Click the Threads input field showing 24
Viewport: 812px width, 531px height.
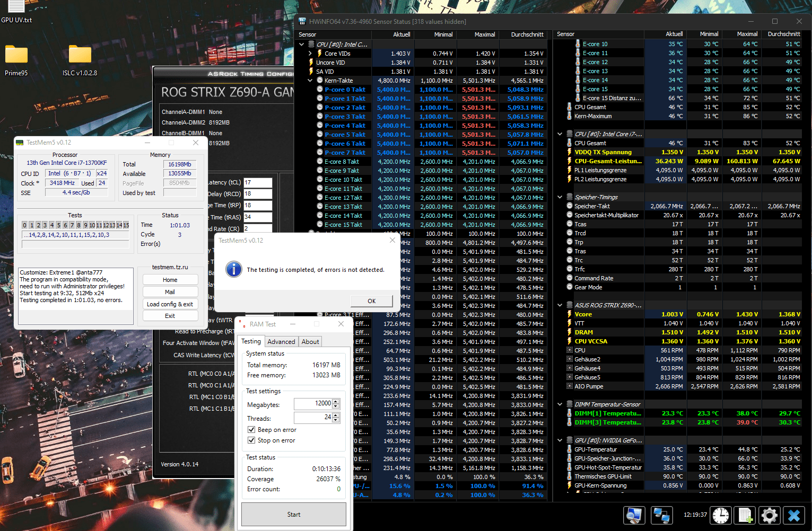[x=313, y=418]
